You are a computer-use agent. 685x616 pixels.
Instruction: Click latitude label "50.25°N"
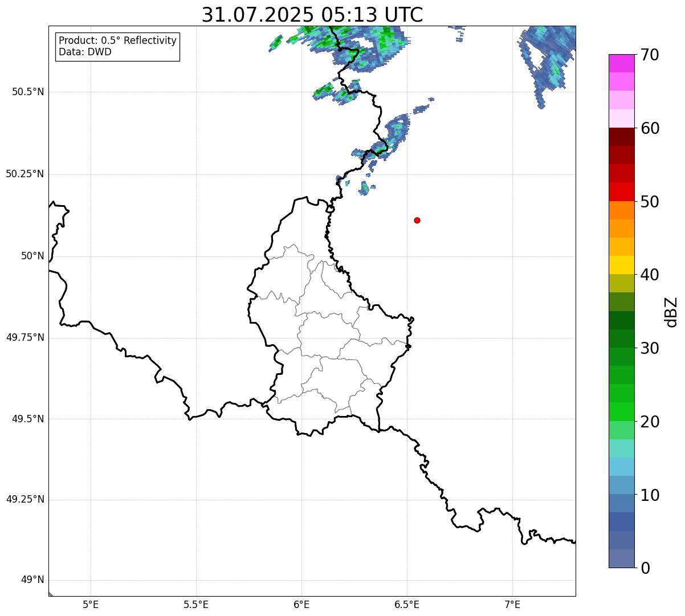(25, 174)
